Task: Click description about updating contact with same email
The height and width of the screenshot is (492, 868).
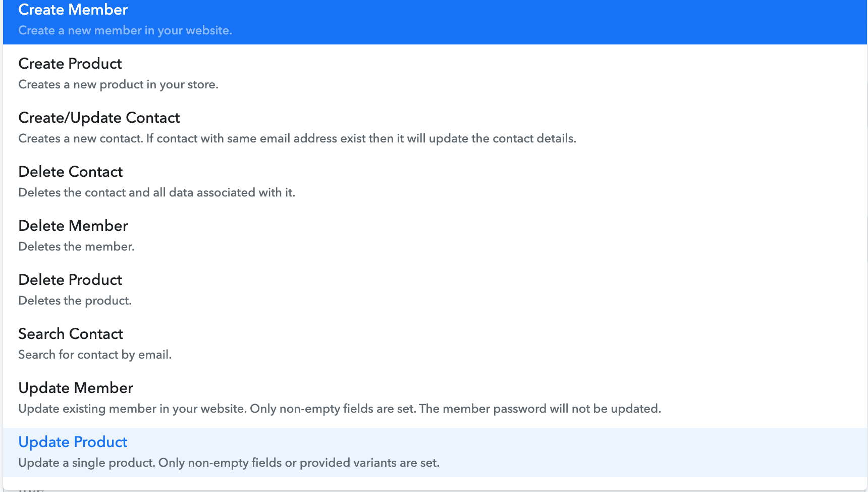Action: click(x=297, y=138)
